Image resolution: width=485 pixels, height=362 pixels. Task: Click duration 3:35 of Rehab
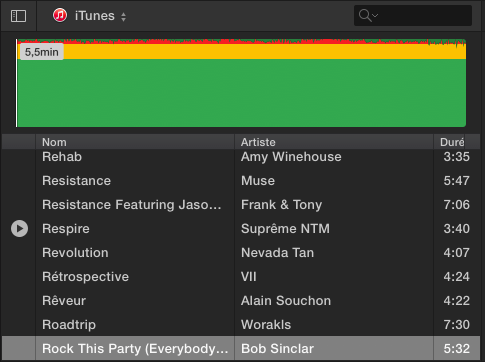coord(456,157)
